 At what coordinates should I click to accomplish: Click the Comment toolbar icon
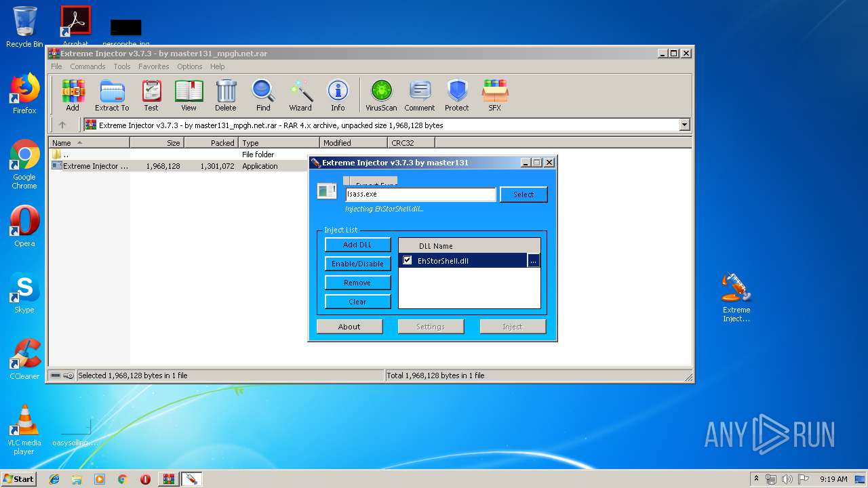coord(420,95)
